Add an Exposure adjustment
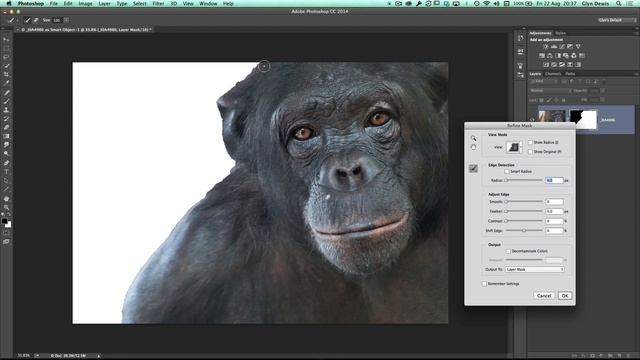 tap(570, 47)
